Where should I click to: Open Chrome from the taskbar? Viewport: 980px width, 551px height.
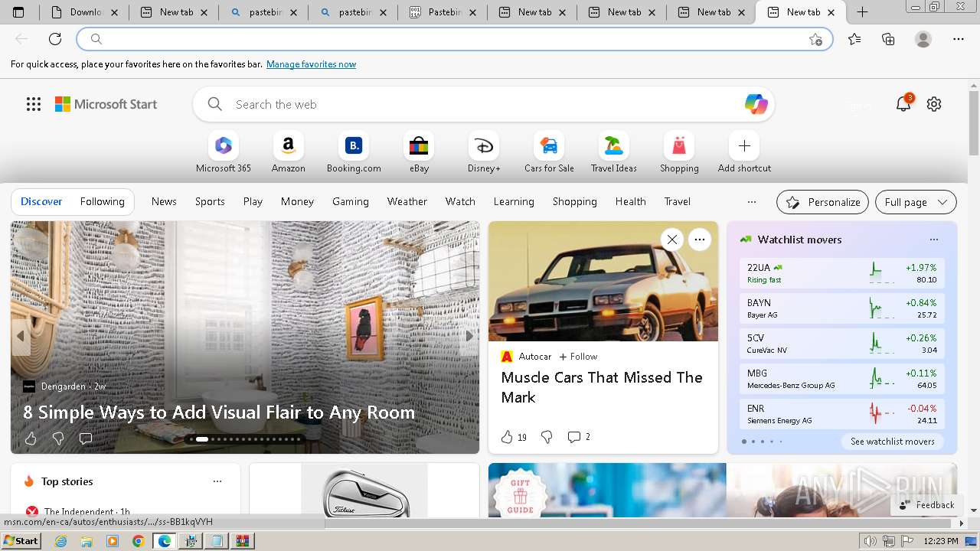click(138, 541)
